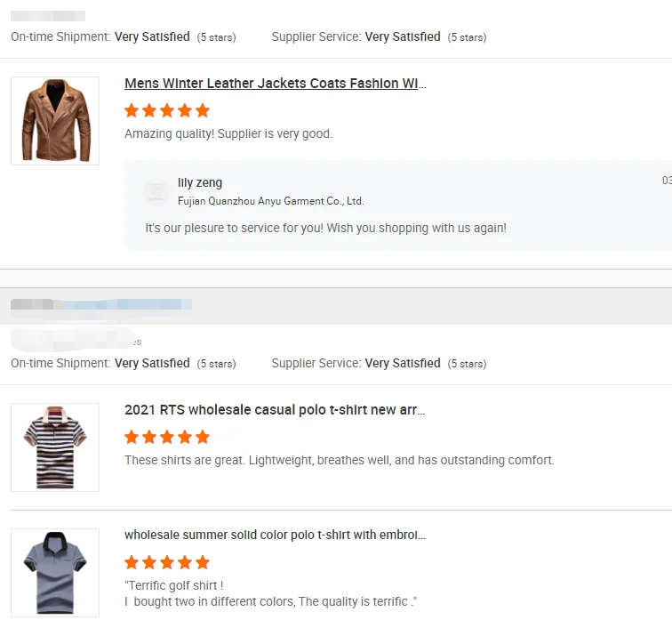
Task: Click the "Terrific golf shirt" review text
Action: pos(174,585)
